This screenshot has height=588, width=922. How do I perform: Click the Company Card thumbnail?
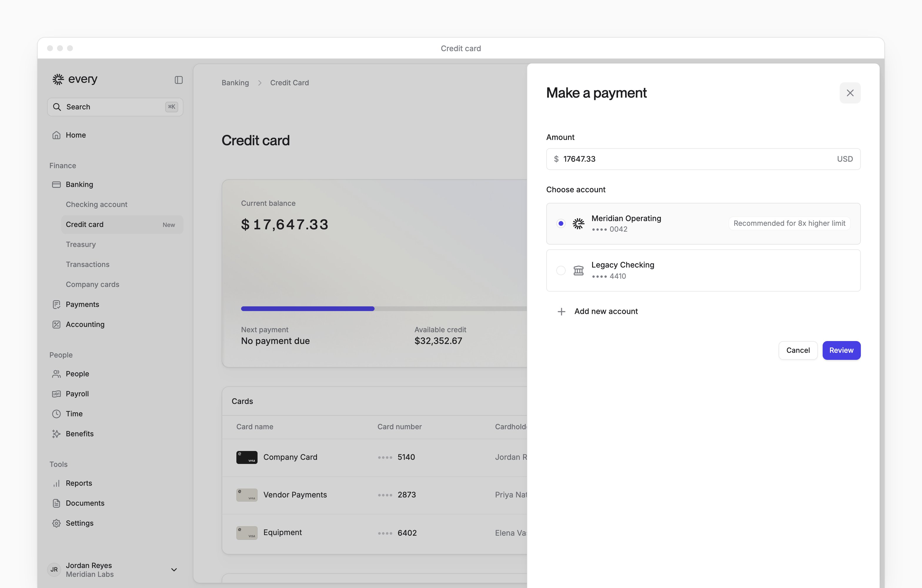point(247,457)
